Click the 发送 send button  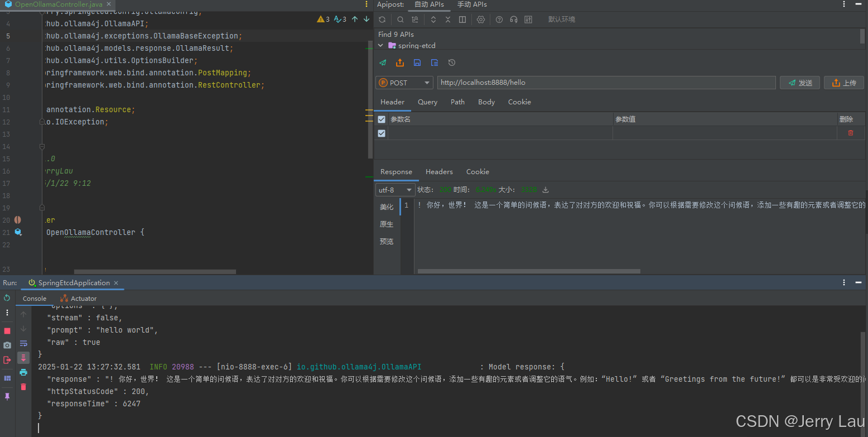click(800, 83)
